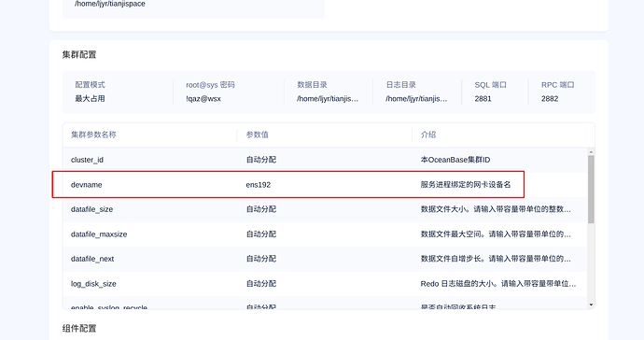
Task: Click the ens192 parameter value
Action: click(259, 185)
